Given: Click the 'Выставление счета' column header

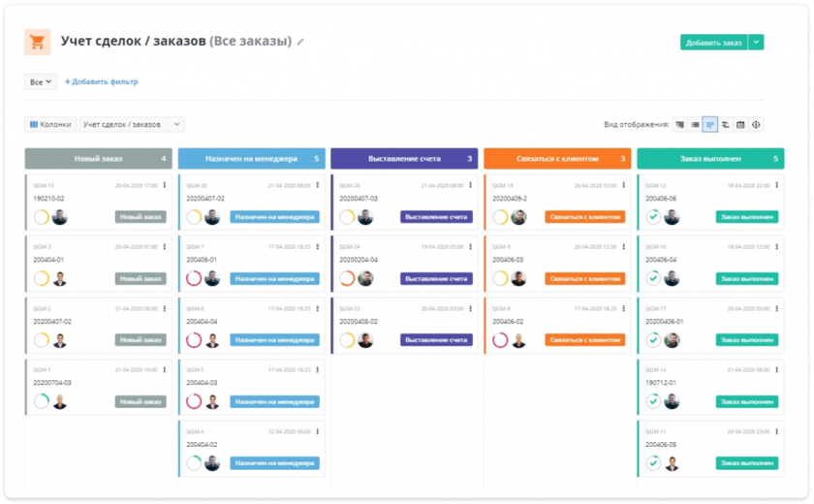Looking at the screenshot, I should tap(404, 158).
